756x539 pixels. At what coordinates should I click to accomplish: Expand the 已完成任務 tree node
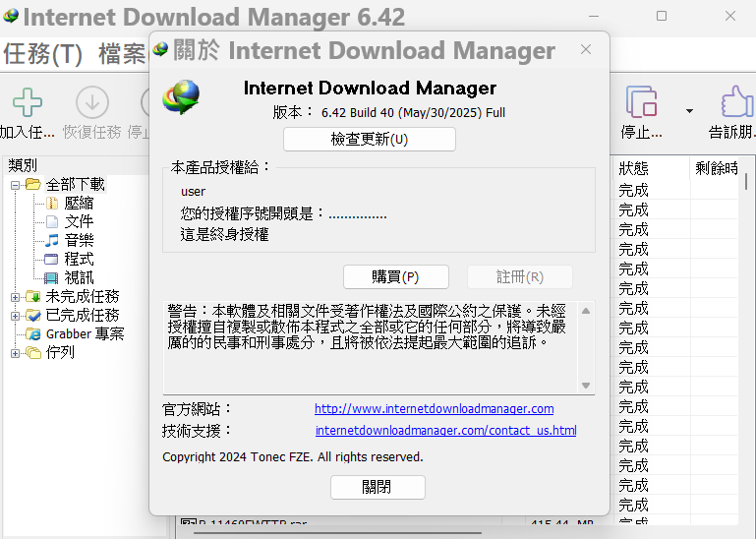(15, 316)
